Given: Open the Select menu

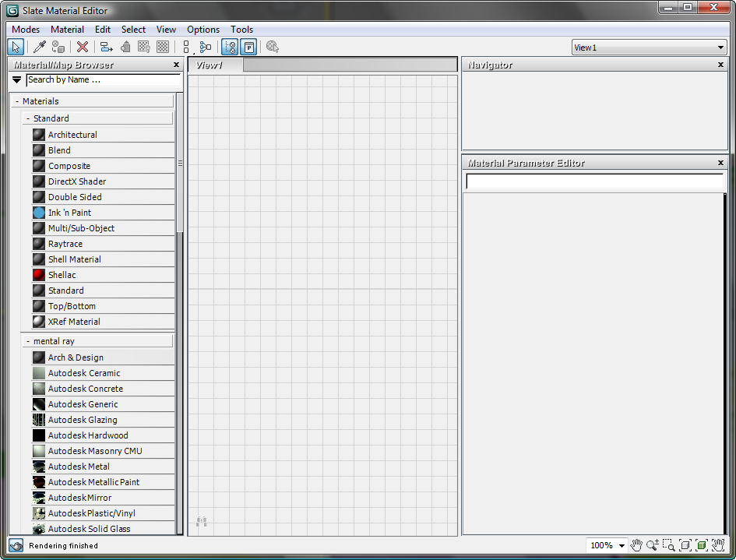Looking at the screenshot, I should click(133, 29).
